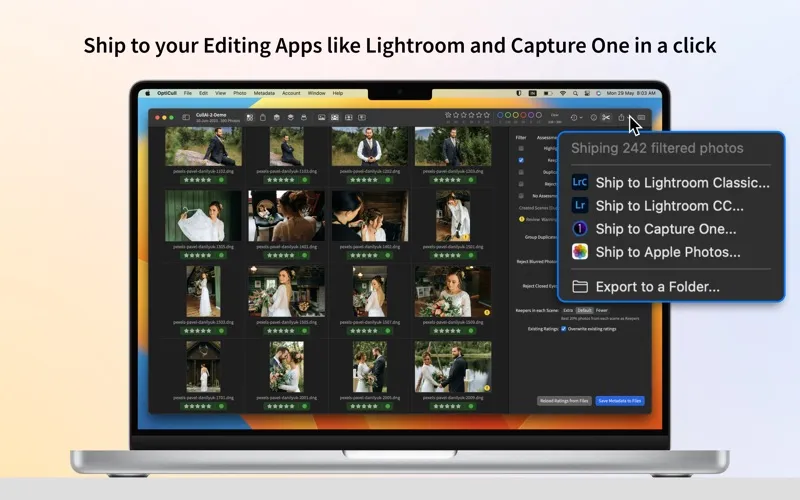Click the Spotlight search icon in menu bar
800x500 pixels.
[x=575, y=93]
